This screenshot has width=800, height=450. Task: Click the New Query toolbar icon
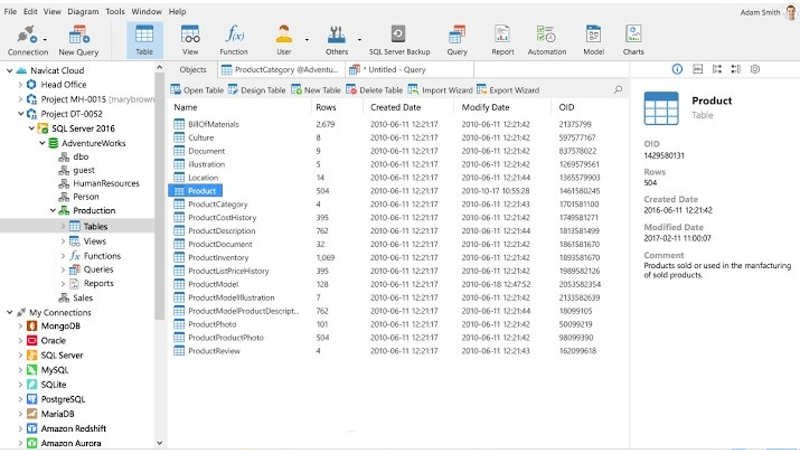coord(79,40)
